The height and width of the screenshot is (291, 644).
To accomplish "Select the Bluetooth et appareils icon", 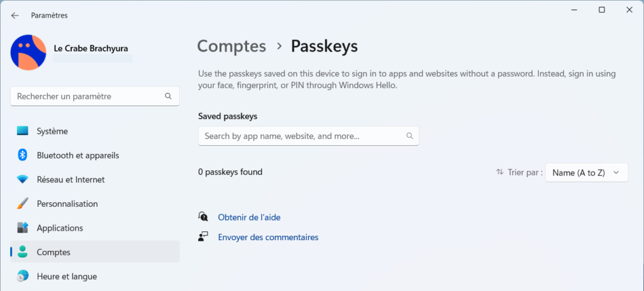I will click(x=23, y=155).
